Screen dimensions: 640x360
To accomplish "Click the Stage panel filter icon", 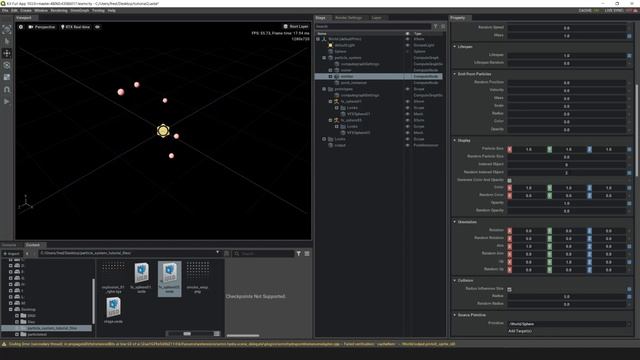I will coord(436,26).
